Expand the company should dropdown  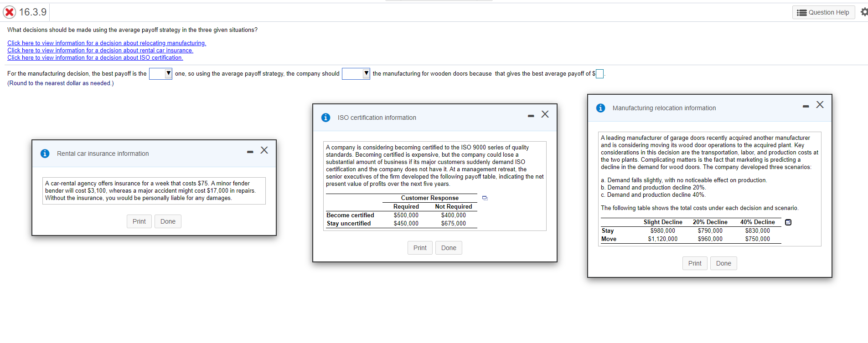point(356,73)
